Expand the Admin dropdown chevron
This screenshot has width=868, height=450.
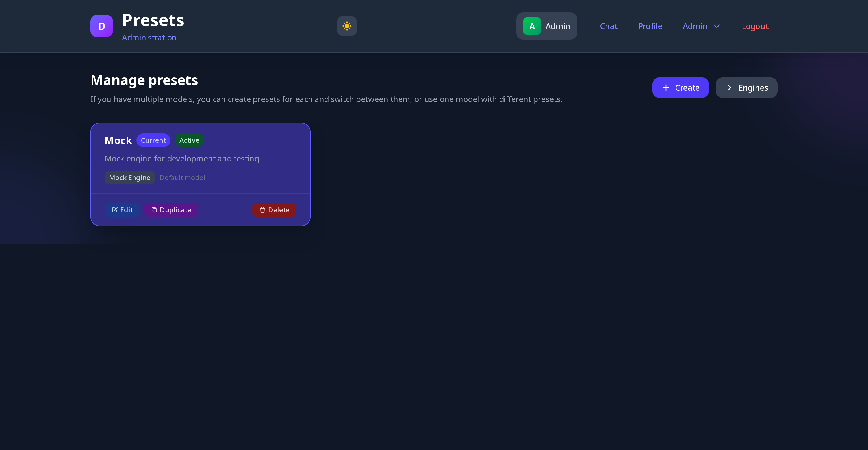[x=717, y=26]
